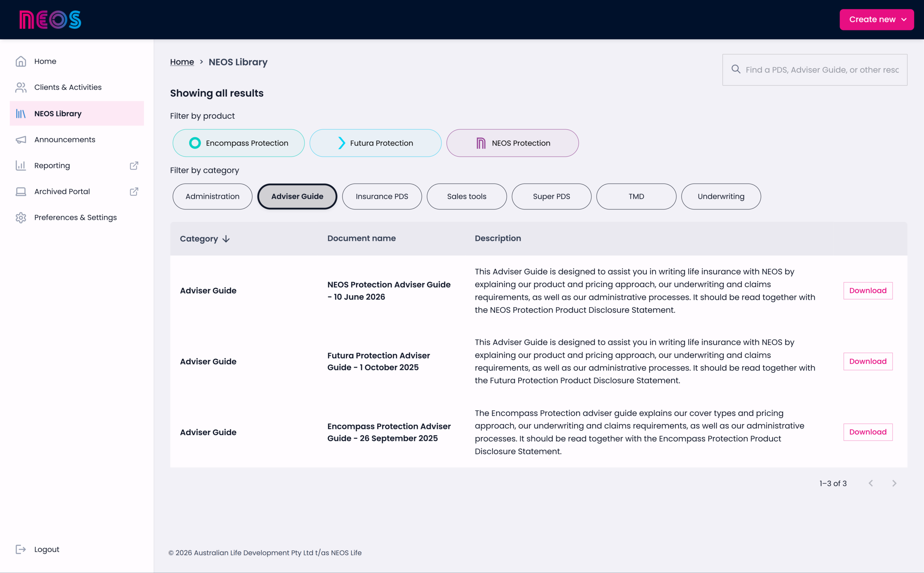The image size is (924, 573).
Task: Click the Archived Portal laptop icon
Action: pos(21,191)
